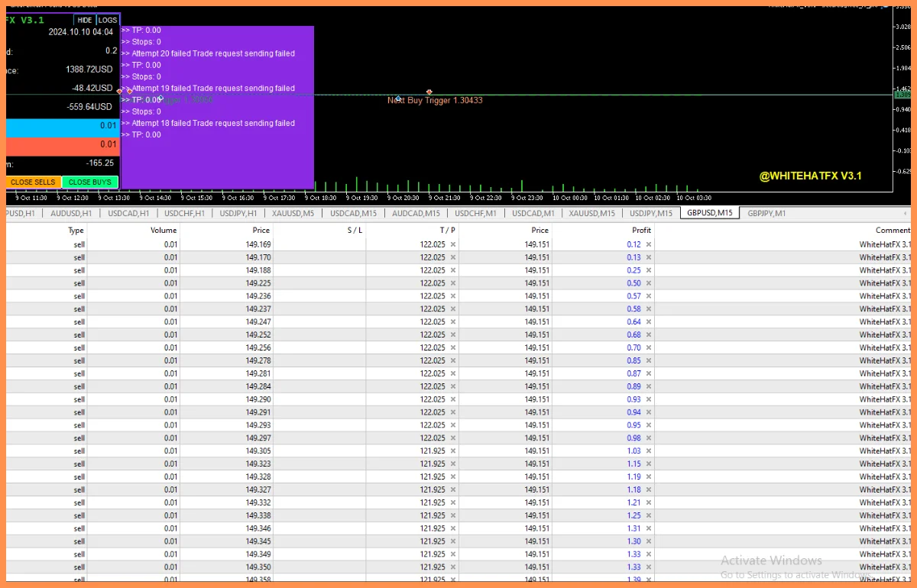Close the position showing 0.70 profit
Screen dimensions: 917x588
click(649, 347)
